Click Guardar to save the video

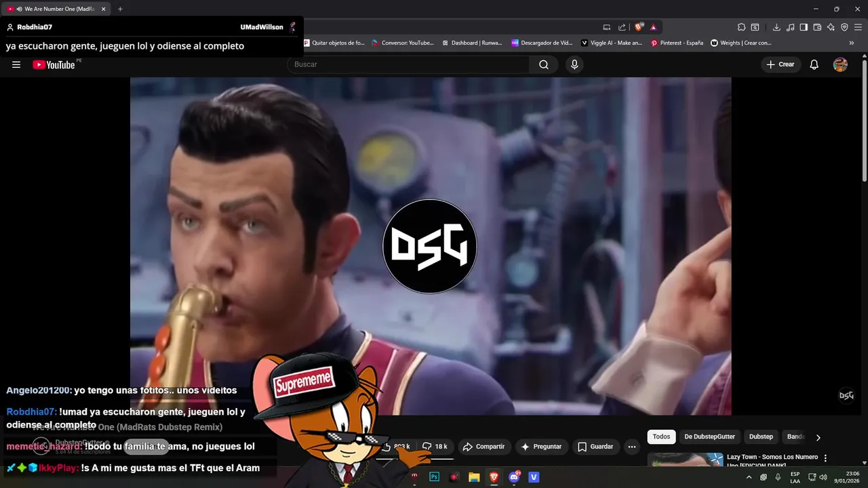coord(595,447)
